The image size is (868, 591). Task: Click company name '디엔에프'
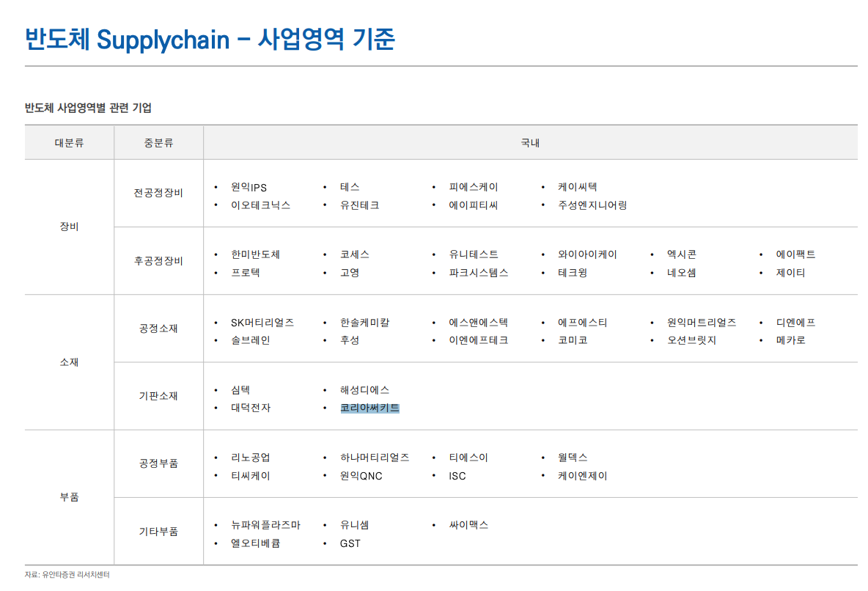795,323
